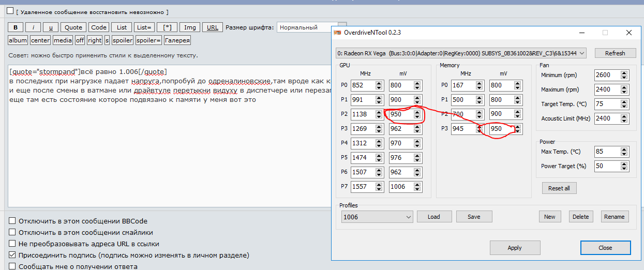The width and height of the screenshot is (644, 270).
Task: Click the Close button in OverdriveNTool
Action: point(605,248)
